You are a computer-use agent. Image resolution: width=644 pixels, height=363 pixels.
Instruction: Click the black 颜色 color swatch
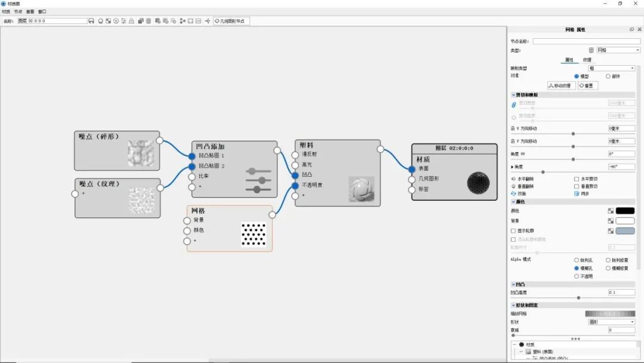625,210
